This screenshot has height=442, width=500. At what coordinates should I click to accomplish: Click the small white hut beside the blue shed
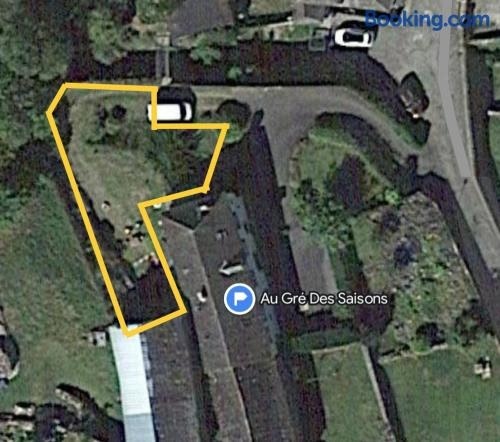[98, 338]
